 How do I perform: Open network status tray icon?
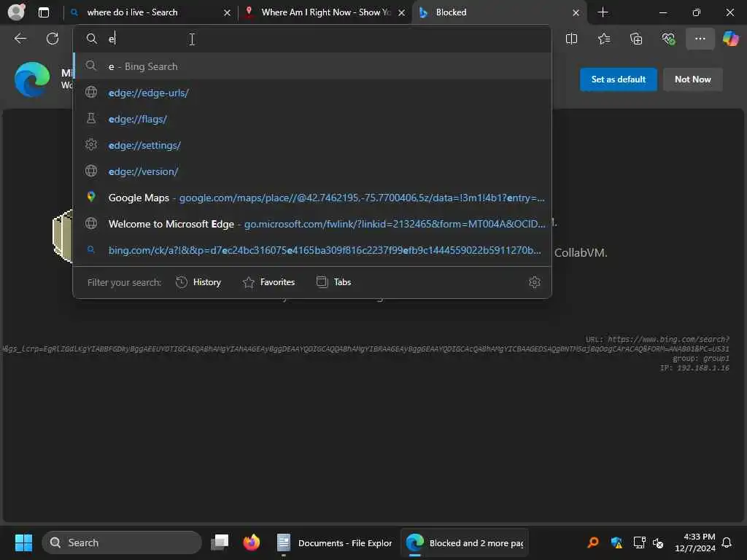point(639,542)
